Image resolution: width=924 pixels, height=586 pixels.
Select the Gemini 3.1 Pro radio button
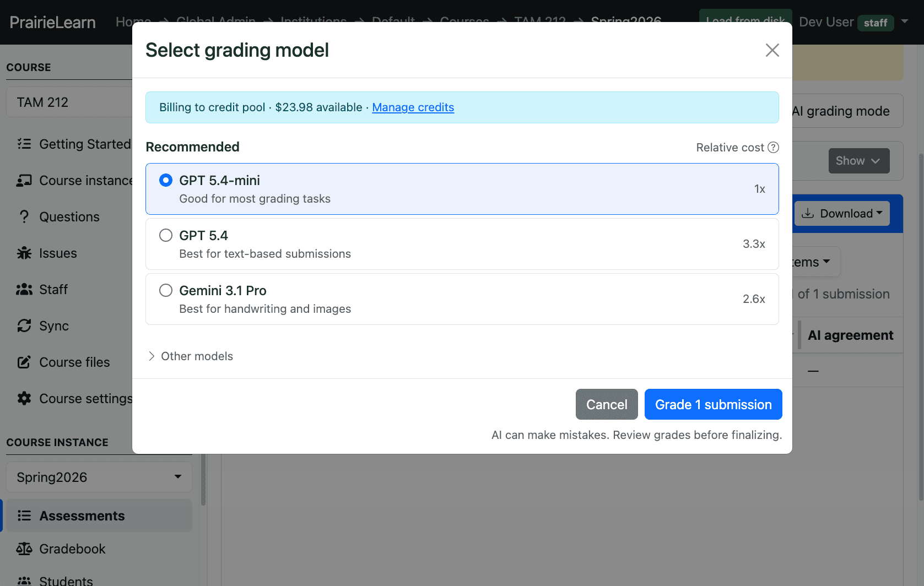coord(166,291)
